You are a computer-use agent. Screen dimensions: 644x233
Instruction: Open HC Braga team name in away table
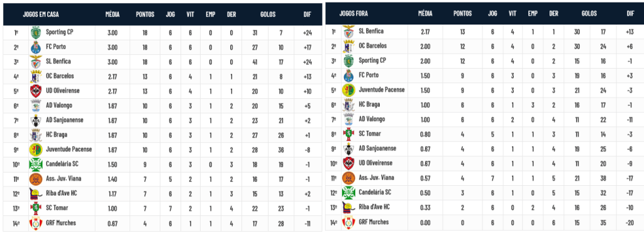(x=370, y=105)
